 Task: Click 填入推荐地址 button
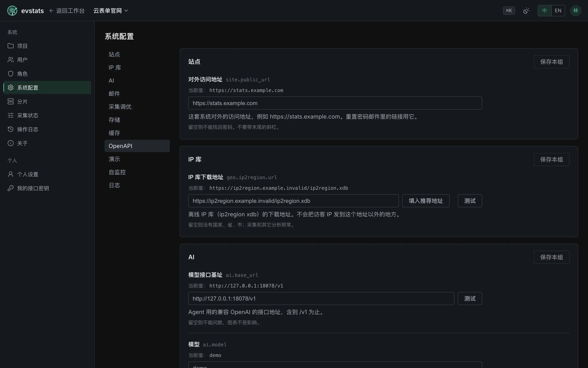coord(426,201)
